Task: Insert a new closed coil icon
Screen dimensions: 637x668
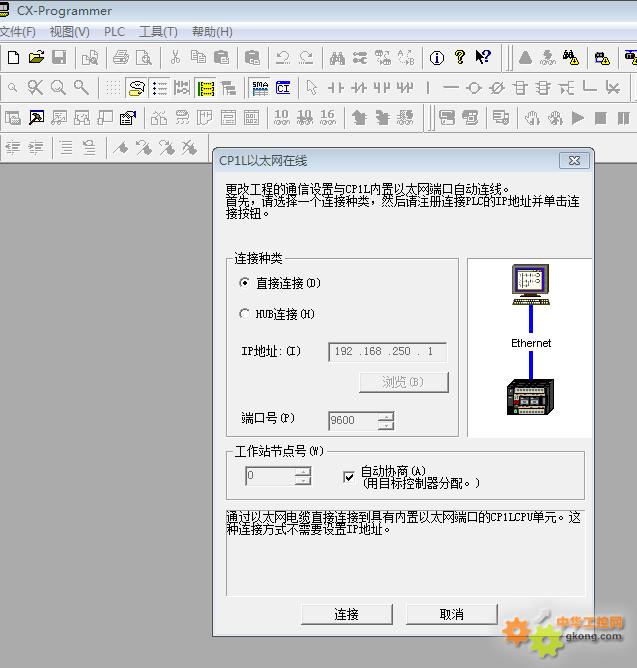Action: click(x=497, y=88)
